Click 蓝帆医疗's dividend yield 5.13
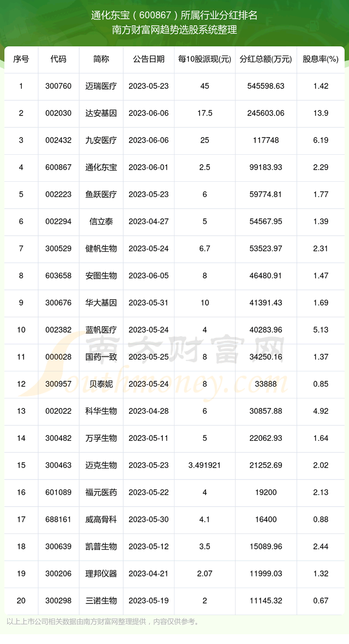Viewport: 349px width, 644px height. tap(321, 330)
